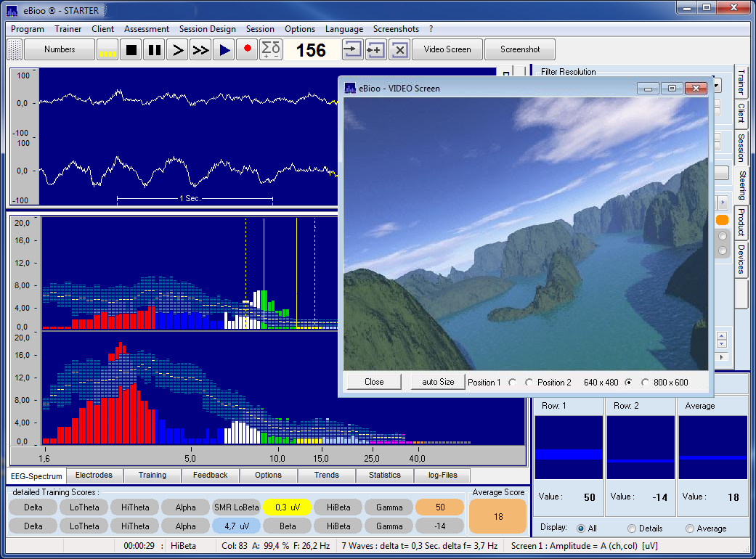Click the yellow 0,3 uV score field
Image resolution: width=756 pixels, height=559 pixels.
tap(287, 507)
